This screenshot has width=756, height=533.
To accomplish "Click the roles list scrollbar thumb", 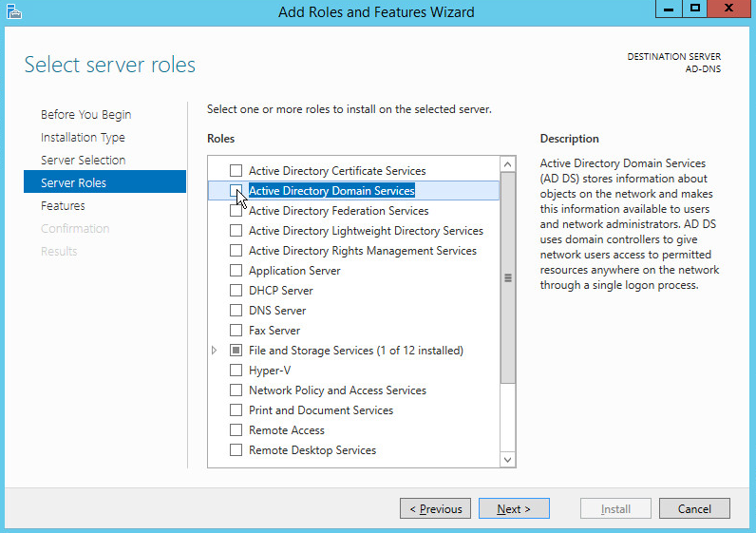I will point(507,277).
